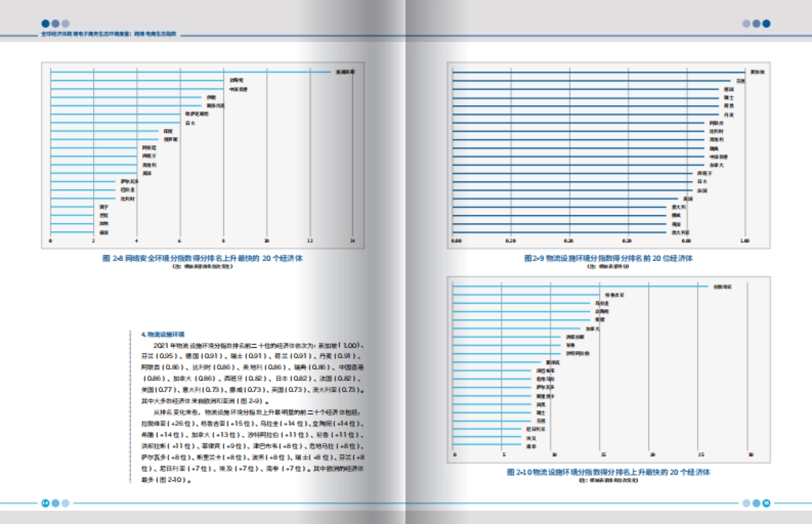Viewport: 812px width, 524px height.
Task: Click the 中国香港 bar label in Figure 2-8
Action: pyautogui.click(x=238, y=89)
